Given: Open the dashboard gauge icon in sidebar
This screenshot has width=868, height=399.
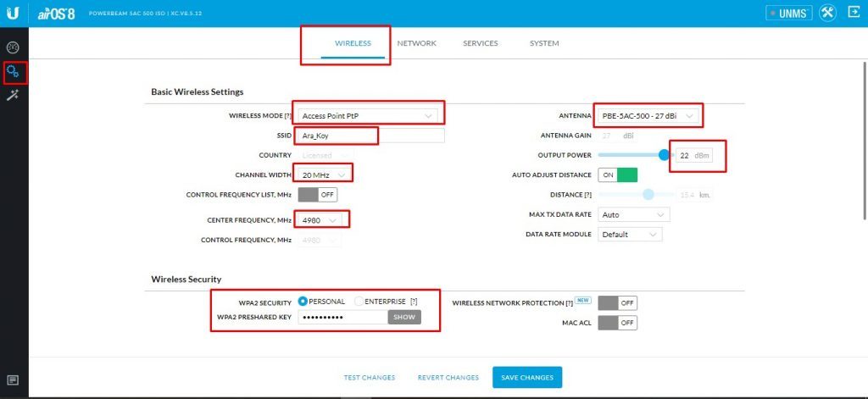Looking at the screenshot, I should click(x=14, y=47).
